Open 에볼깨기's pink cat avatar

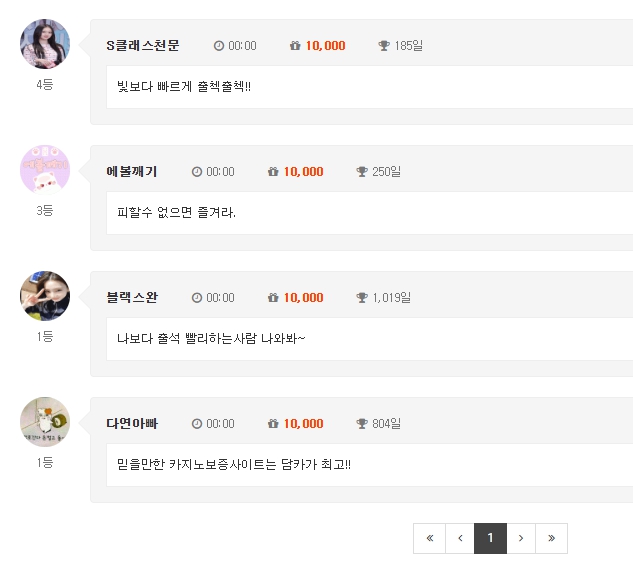pyautogui.click(x=45, y=170)
